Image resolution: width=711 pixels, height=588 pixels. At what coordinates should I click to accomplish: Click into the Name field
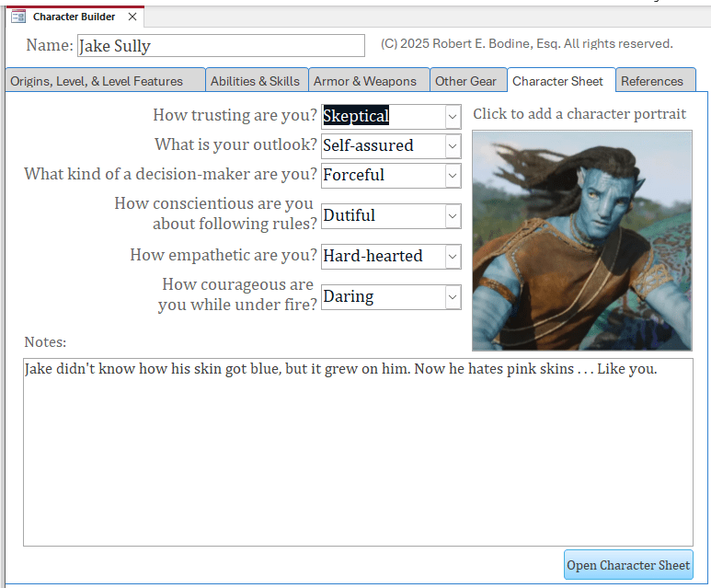point(221,46)
